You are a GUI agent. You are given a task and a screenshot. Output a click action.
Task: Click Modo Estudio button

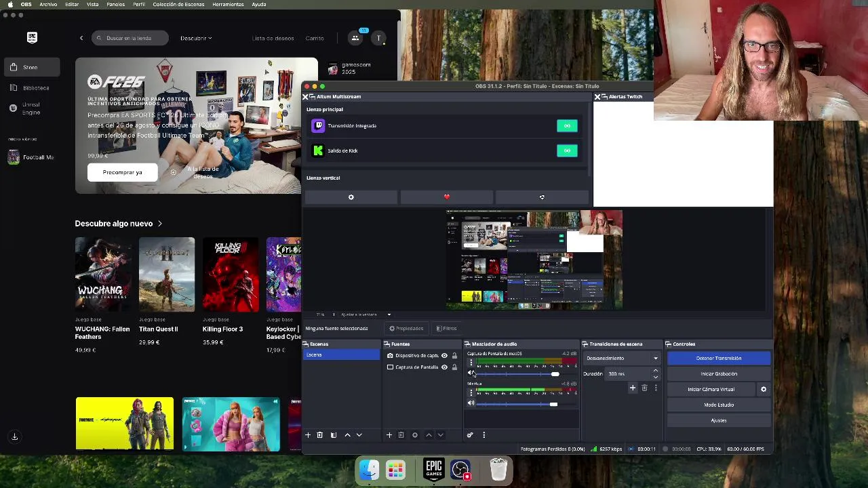coord(719,405)
